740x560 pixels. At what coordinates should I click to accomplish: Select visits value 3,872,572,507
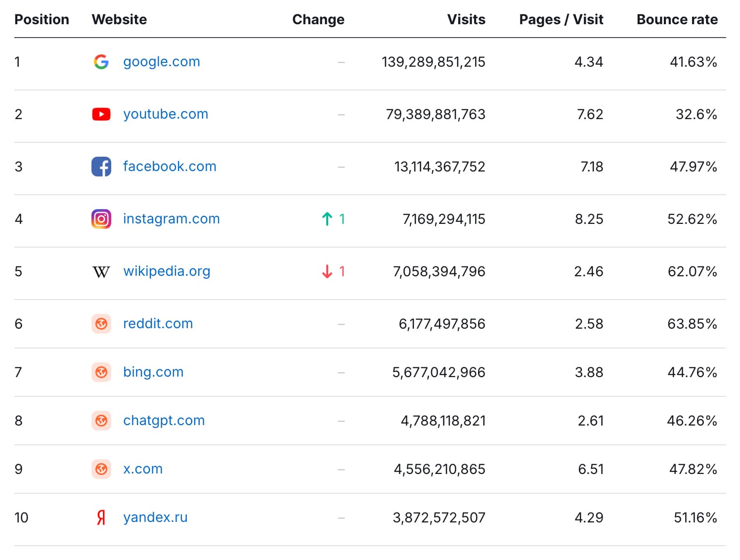tap(439, 517)
